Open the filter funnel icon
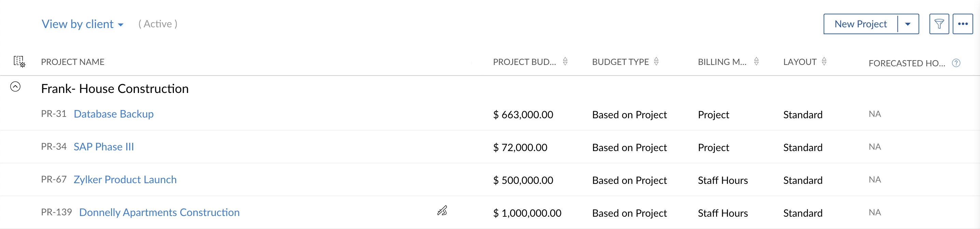Screen dimensions: 980x229 pos(939,24)
